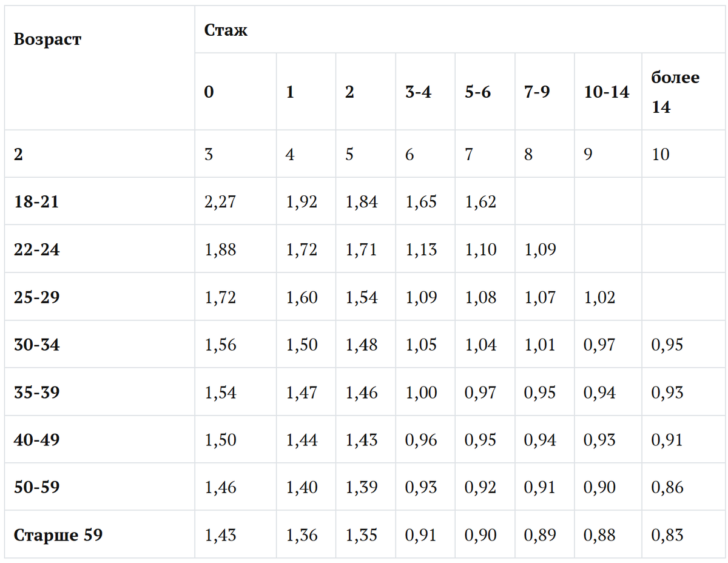Select cell with value 2,27
The width and height of the screenshot is (728, 563).
pyautogui.click(x=235, y=201)
